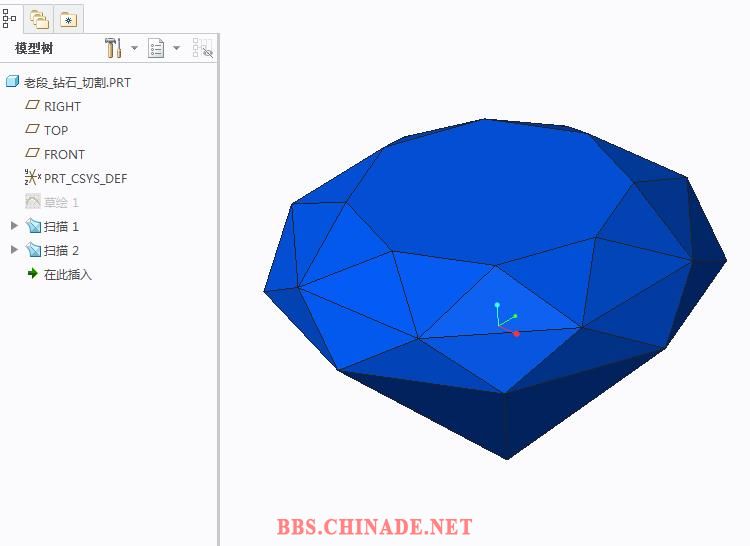Screen dimensions: 750x546
Task: Click the coordinate system icon by PRT_CSYS_DEF
Action: coord(33,177)
